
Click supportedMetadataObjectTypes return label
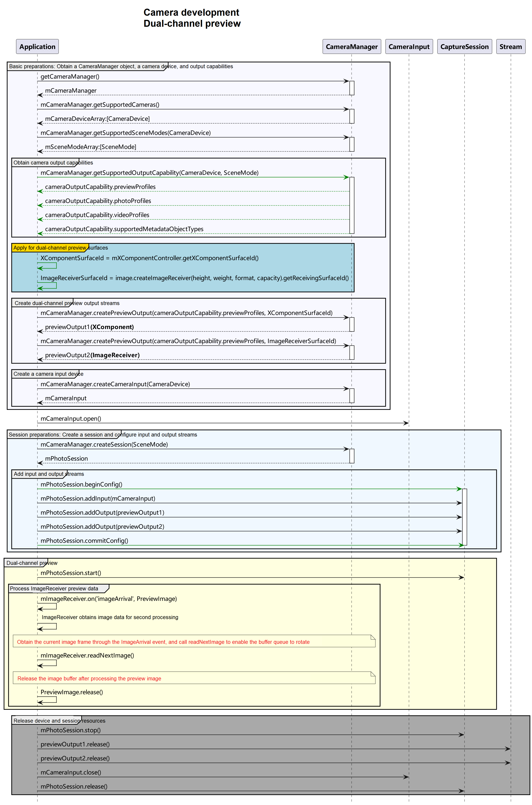pyautogui.click(x=124, y=229)
